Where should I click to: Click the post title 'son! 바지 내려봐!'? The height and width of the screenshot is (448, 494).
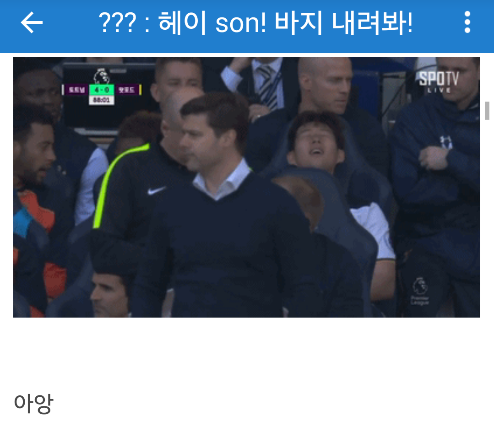[x=314, y=23]
